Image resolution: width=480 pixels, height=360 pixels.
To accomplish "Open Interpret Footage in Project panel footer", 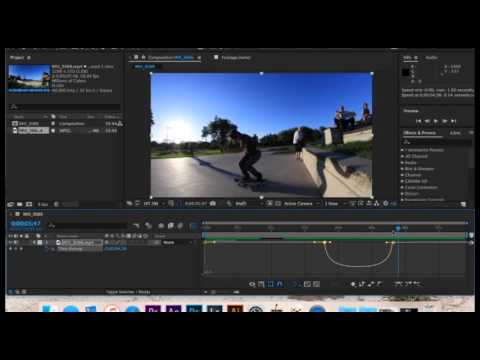I will tap(11, 204).
